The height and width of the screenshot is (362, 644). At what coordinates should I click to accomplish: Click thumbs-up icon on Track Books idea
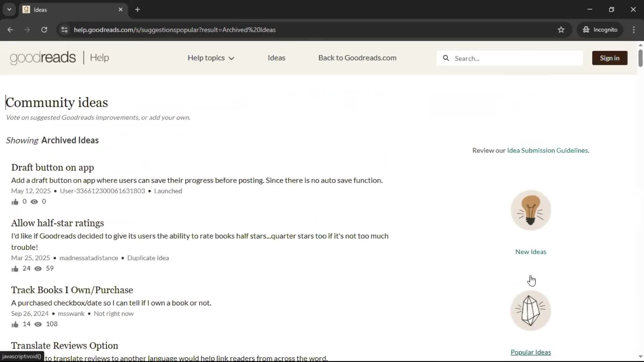pyautogui.click(x=15, y=324)
